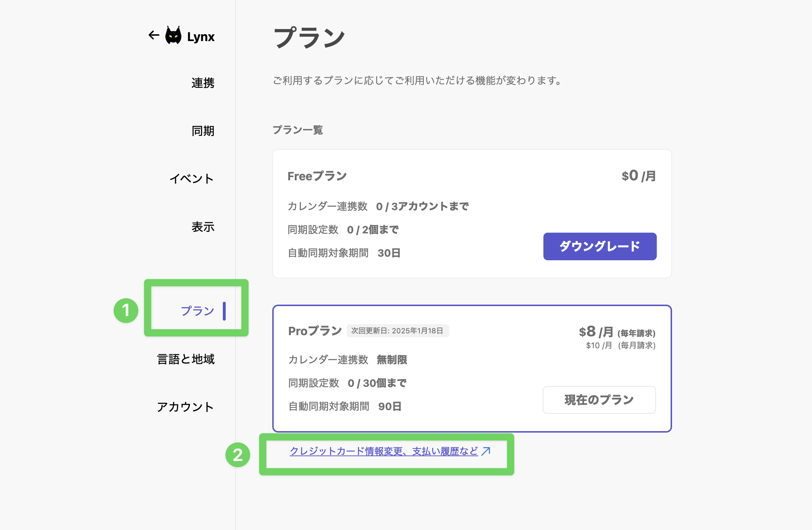The height and width of the screenshot is (530, 812).
Task: Open the 表示 settings section
Action: pos(203,227)
